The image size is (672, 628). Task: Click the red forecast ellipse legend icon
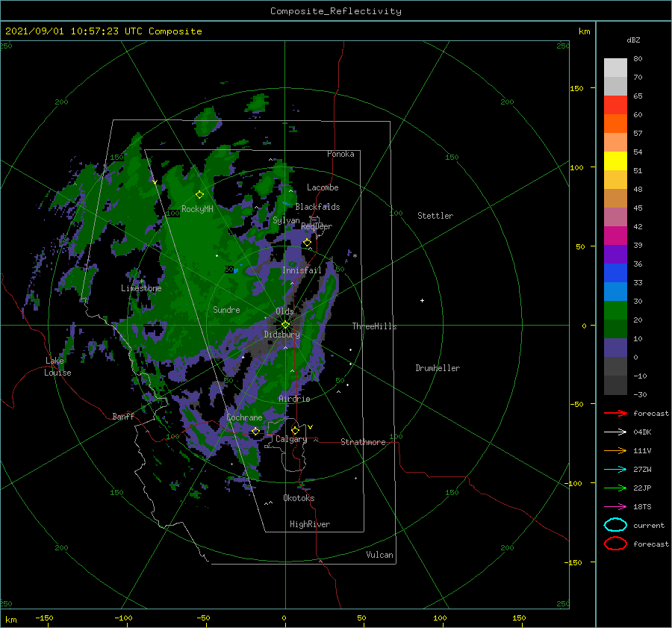coord(615,544)
